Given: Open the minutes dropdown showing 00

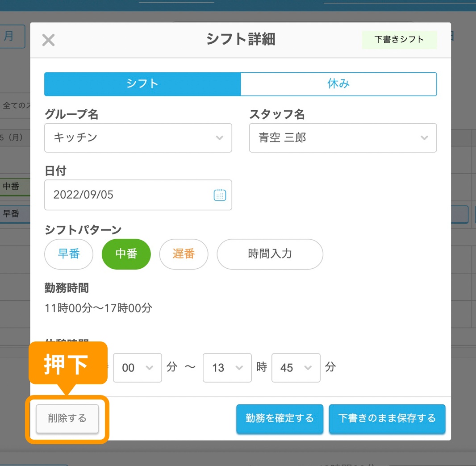Looking at the screenshot, I should point(137,368).
